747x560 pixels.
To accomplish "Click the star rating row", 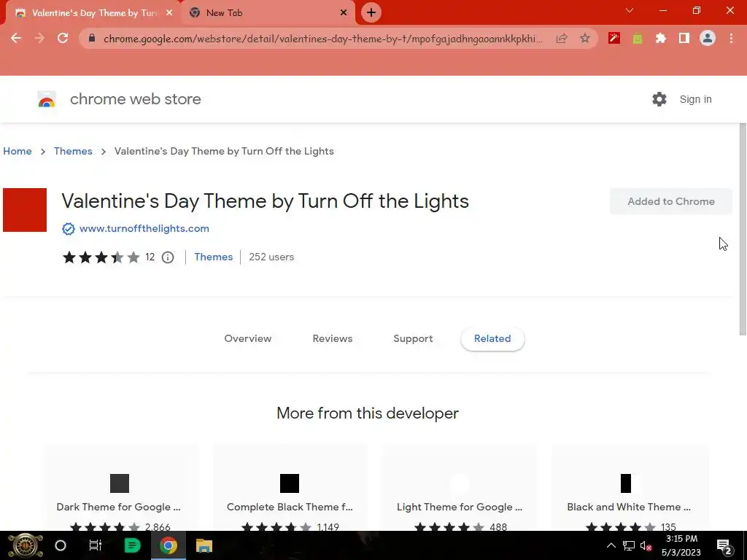I will pos(101,257).
